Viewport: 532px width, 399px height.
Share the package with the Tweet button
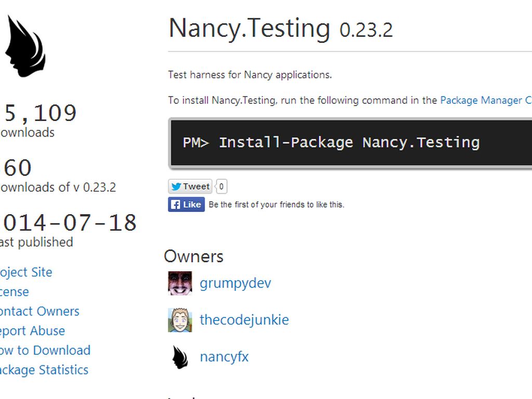(x=190, y=187)
